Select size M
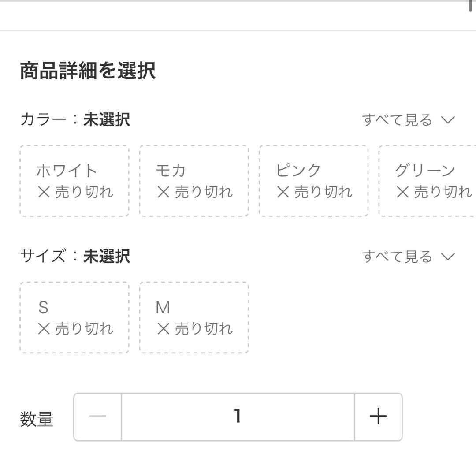The image size is (476, 476). tap(193, 316)
